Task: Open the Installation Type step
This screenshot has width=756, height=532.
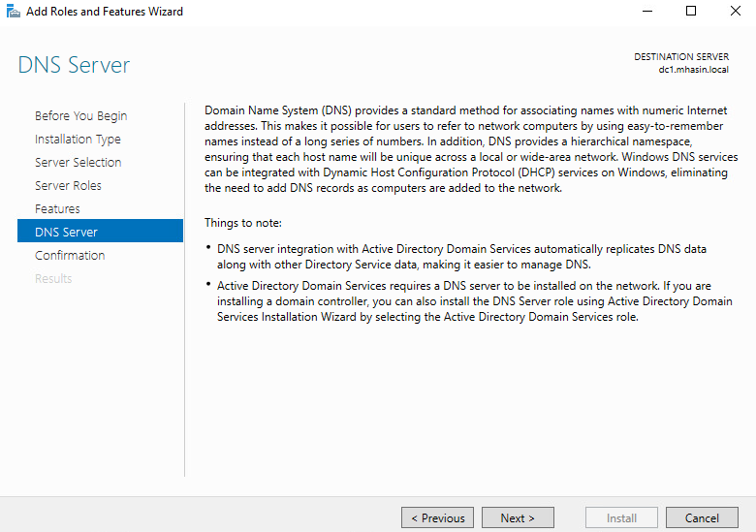Action: [78, 139]
